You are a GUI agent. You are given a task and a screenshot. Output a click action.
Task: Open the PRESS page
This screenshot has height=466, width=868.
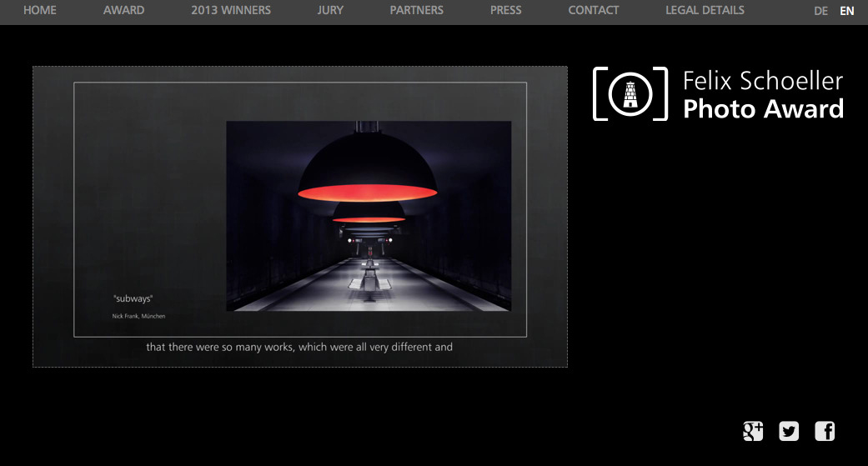pos(506,11)
